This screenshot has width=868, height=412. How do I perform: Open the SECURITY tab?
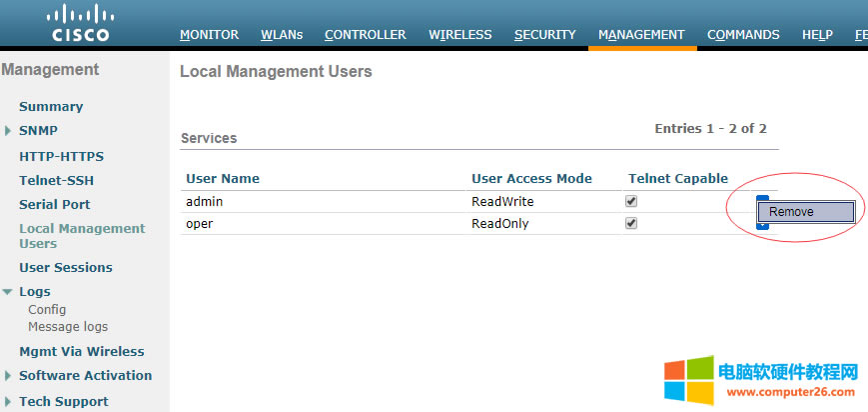pyautogui.click(x=544, y=34)
